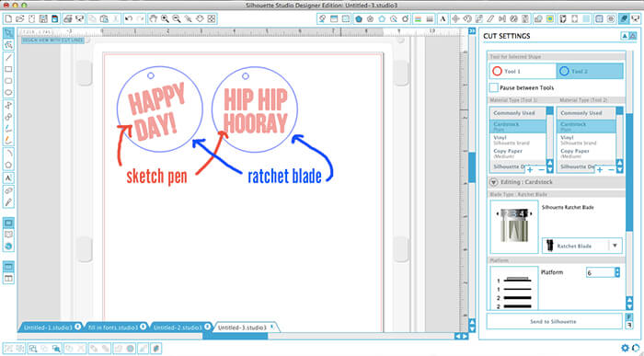Select the arrow Select tool
The height and width of the screenshot is (356, 644).
[8, 33]
